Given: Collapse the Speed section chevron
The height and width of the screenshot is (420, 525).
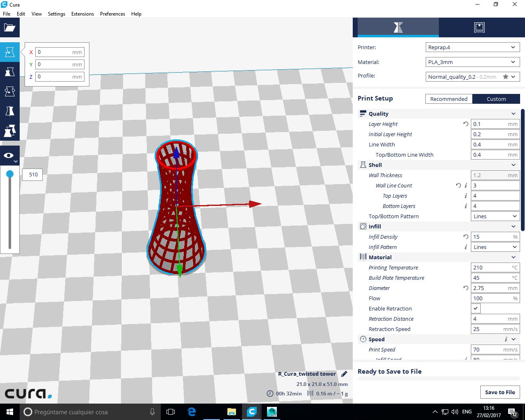Looking at the screenshot, I should 514,339.
